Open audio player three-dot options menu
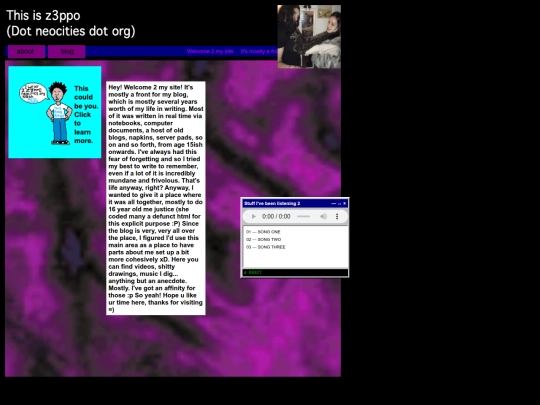This screenshot has height=405, width=540. [337, 216]
